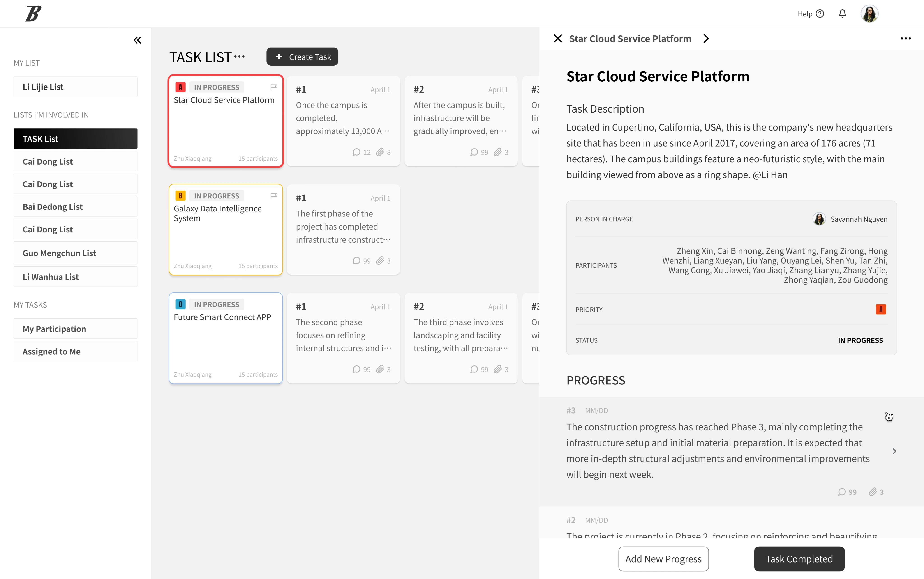The width and height of the screenshot is (924, 579).
Task: Open the Galaxy Data Intelligence System task card
Action: pos(226,230)
